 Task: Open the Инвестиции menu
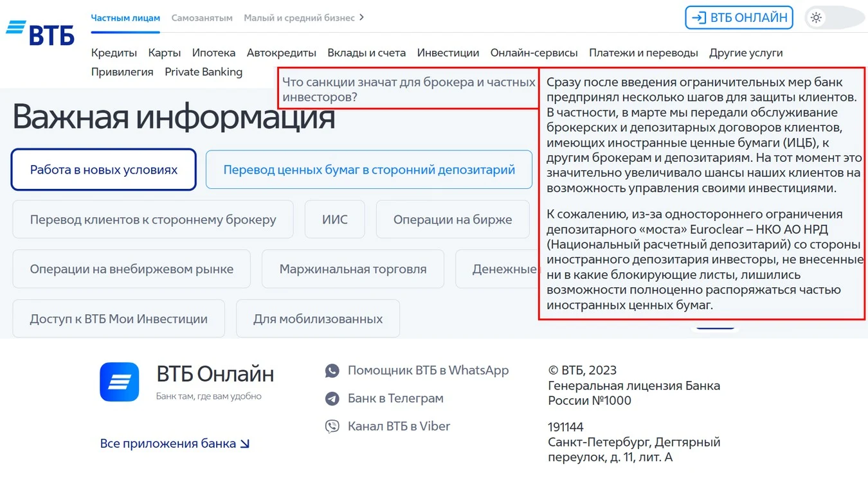pos(448,53)
